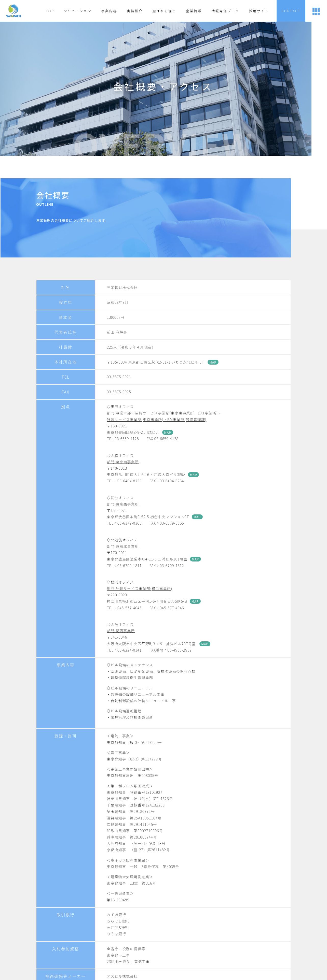Click the hero building image

pos(156,89)
